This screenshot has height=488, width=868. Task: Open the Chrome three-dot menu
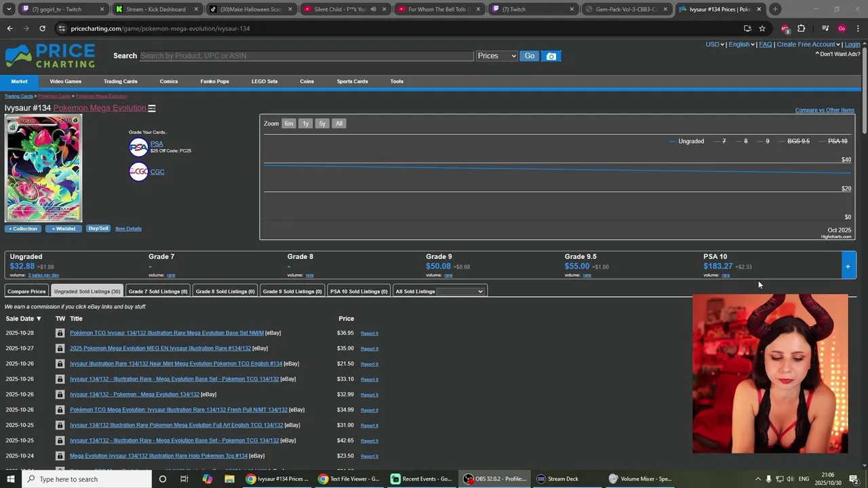coord(858,28)
